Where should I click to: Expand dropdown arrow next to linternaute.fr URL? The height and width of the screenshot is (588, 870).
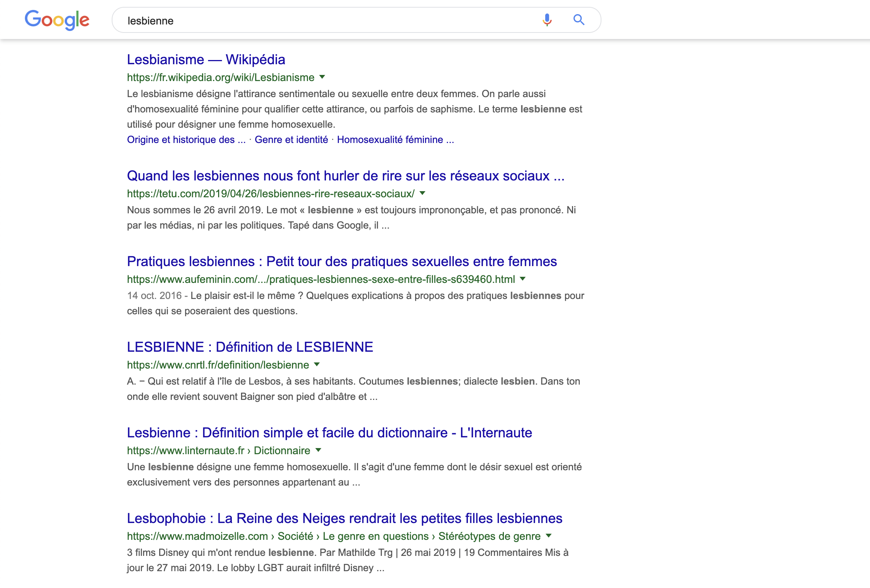318,450
